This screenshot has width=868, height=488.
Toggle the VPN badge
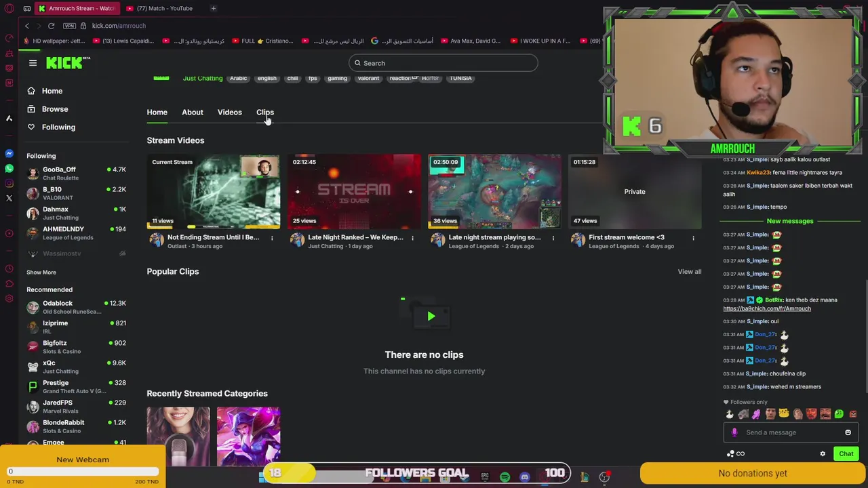[69, 26]
